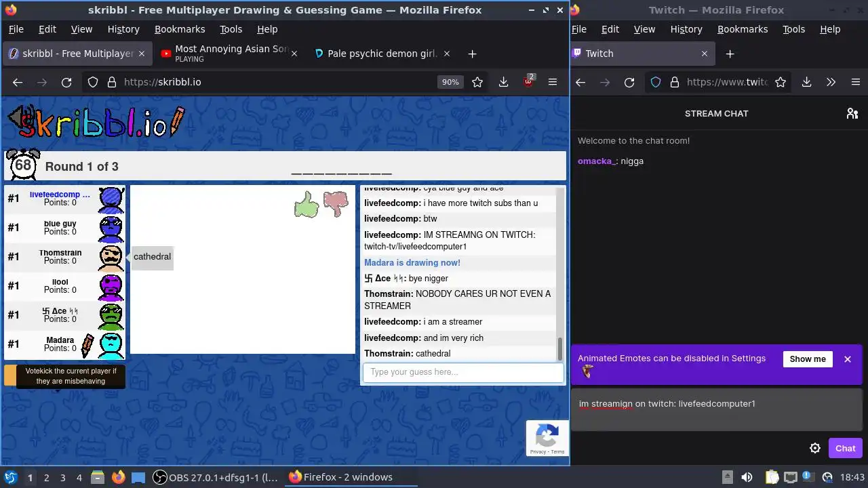Click the uBlock extension icon
The width and height of the screenshot is (868, 488).
click(x=528, y=81)
